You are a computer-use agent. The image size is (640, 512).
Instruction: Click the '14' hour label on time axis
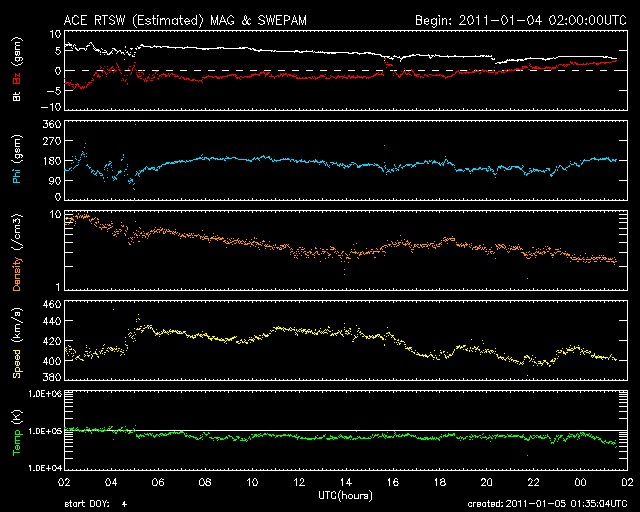pos(346,482)
